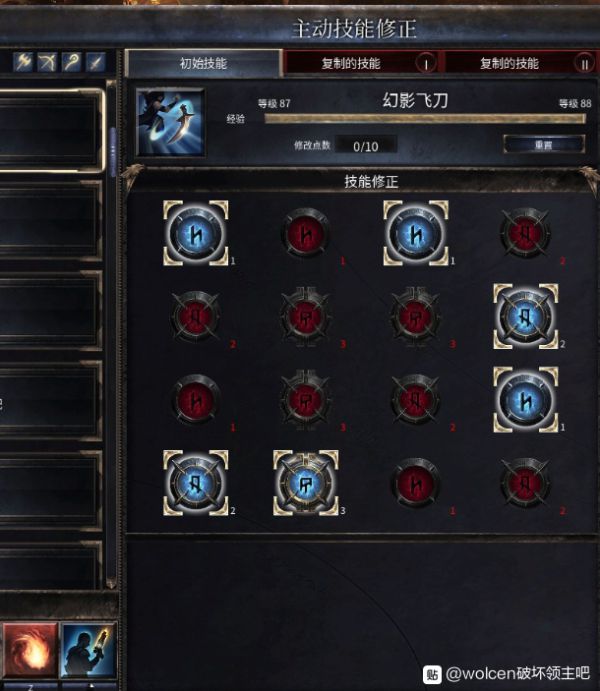Image resolution: width=600 pixels, height=691 pixels.
Task: Toggle the first blue cost-1 rune in top row
Action: (x=196, y=233)
